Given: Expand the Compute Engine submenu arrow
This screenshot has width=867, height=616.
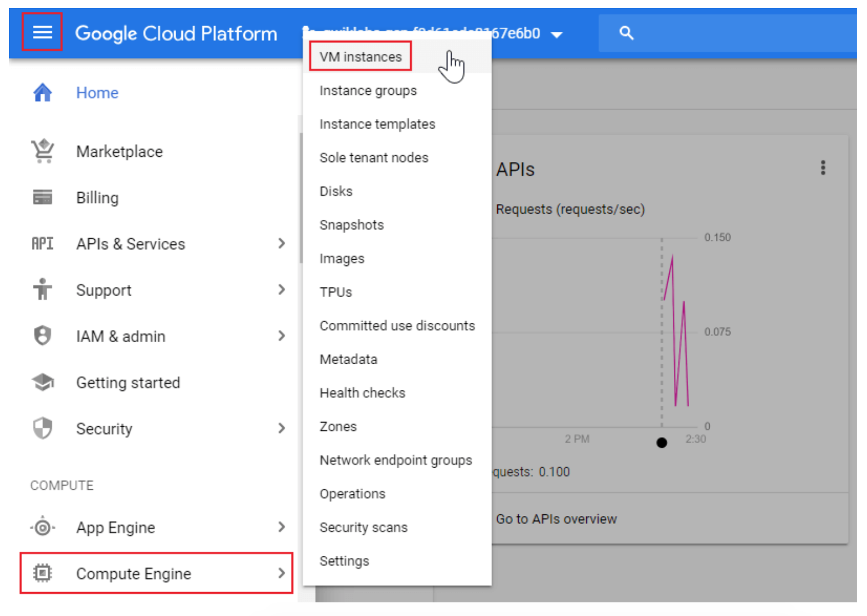Looking at the screenshot, I should (282, 573).
